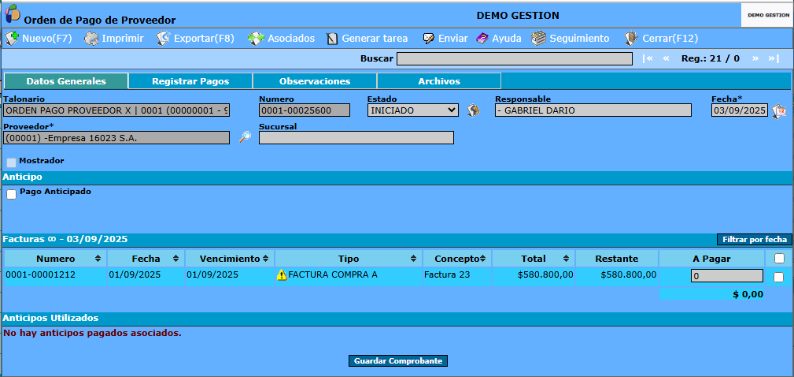Sort by the Total column arrows

coord(566,259)
